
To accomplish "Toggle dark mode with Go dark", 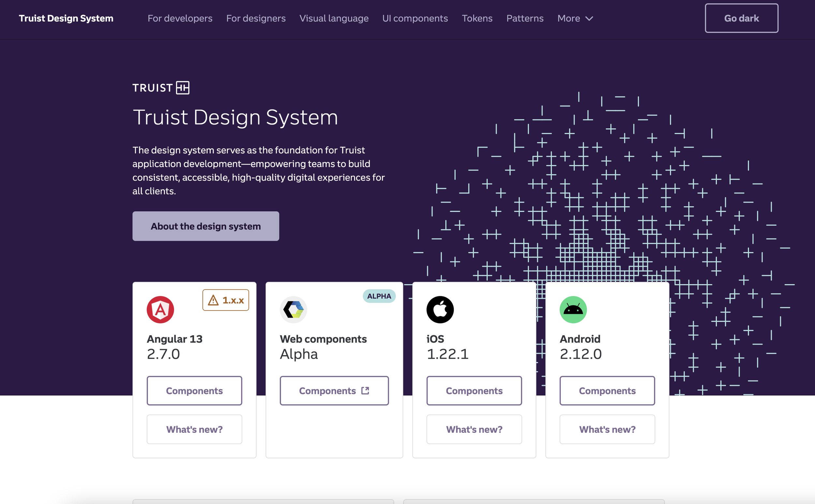I will [742, 18].
